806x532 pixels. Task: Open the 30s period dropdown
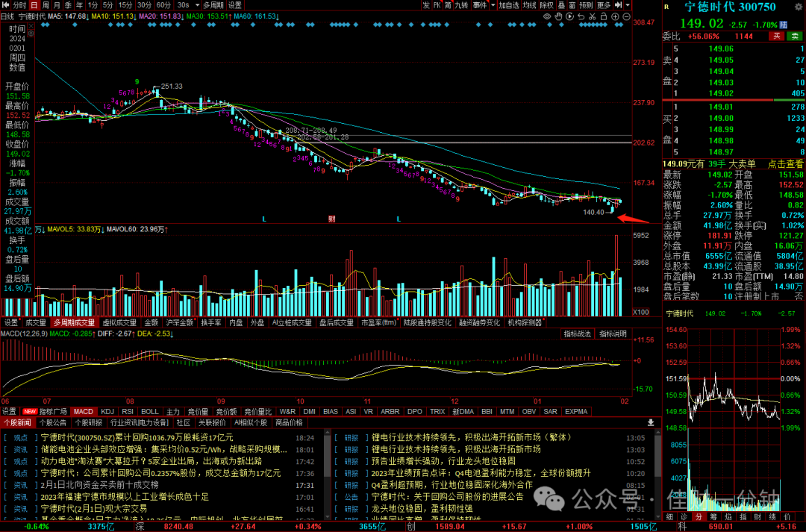[187, 5]
